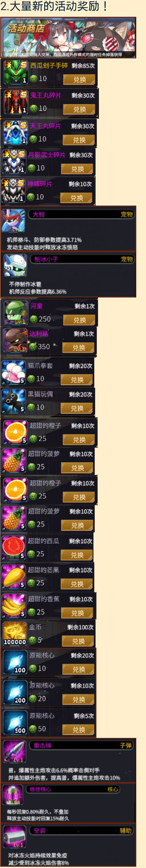Click the 西瓜剑子手碎 green mech icon
The image size is (146, 868).
coord(15,73)
